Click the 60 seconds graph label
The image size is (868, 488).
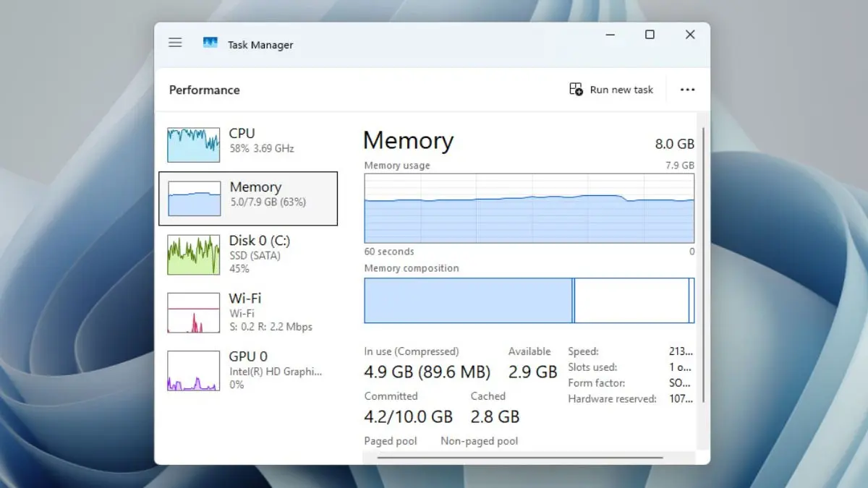point(389,252)
